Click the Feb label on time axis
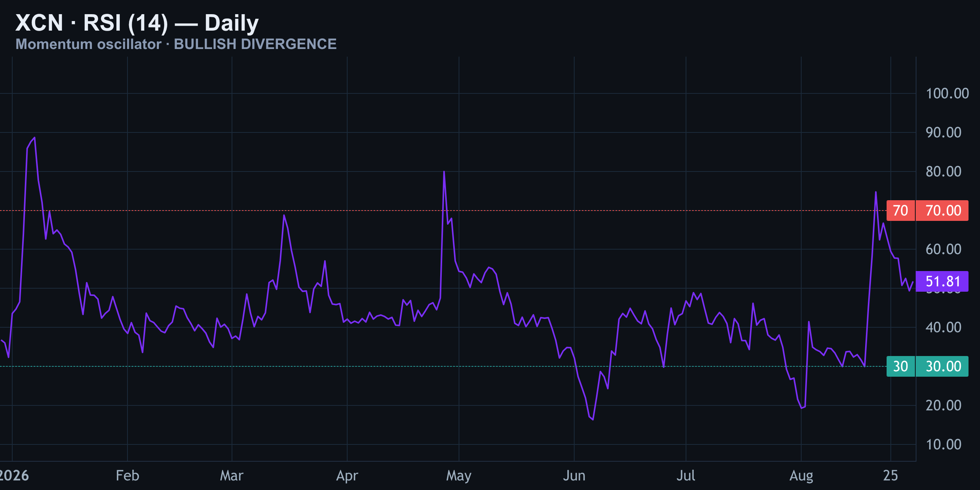This screenshot has height=490, width=980. click(127, 475)
